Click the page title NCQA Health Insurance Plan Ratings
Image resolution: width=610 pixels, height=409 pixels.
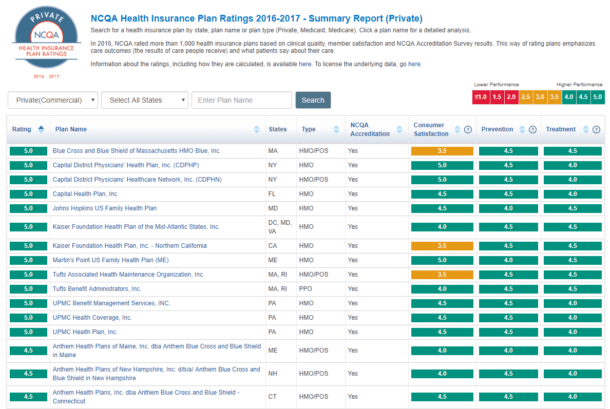click(256, 19)
